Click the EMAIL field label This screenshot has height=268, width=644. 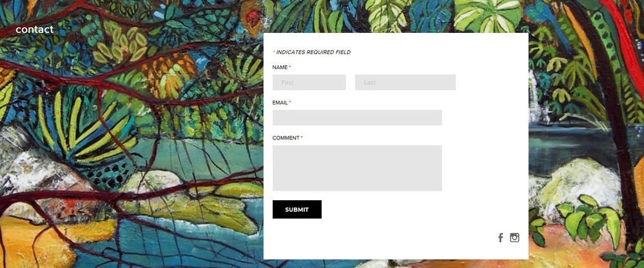(x=280, y=103)
